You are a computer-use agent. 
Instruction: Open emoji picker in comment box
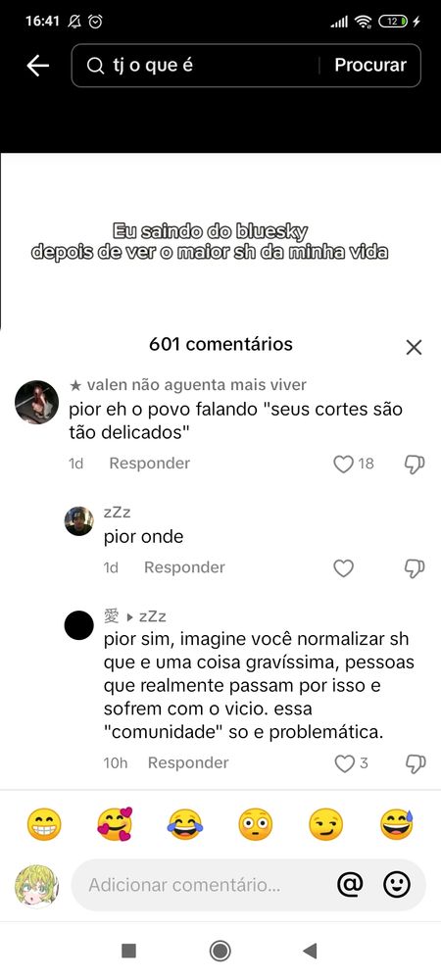(x=397, y=884)
